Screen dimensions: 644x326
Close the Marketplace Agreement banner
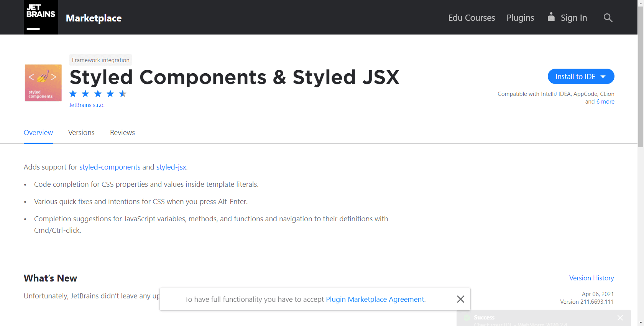[460, 299]
